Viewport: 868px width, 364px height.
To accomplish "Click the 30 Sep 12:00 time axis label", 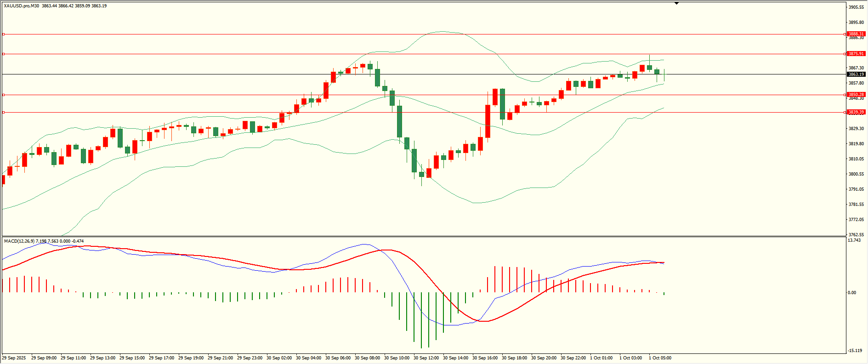I will pyautogui.click(x=426, y=358).
